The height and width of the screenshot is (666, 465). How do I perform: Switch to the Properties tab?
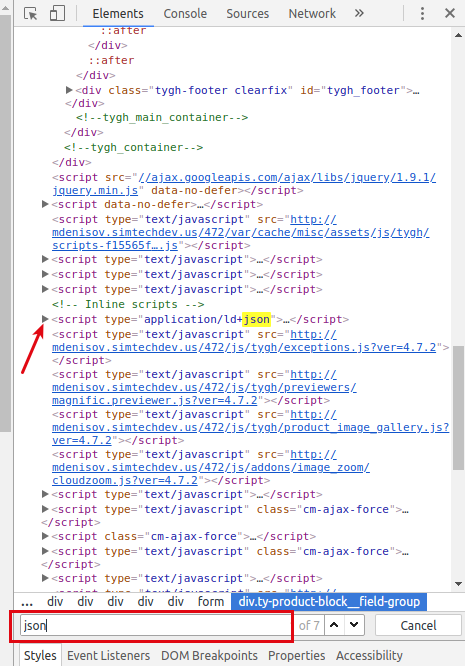click(x=296, y=655)
